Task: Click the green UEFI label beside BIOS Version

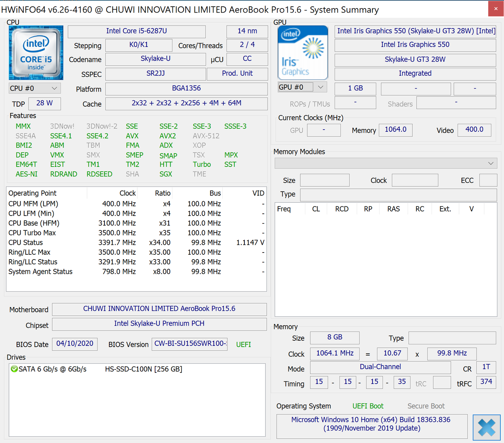Action: click(243, 344)
